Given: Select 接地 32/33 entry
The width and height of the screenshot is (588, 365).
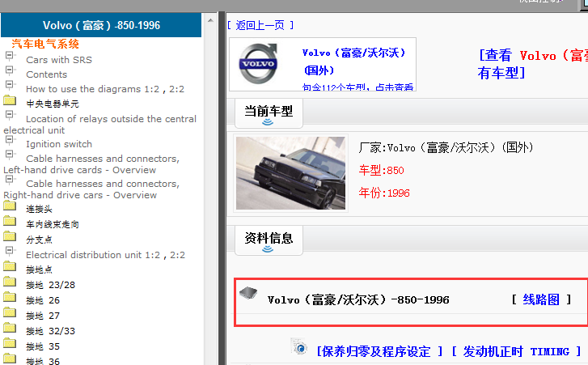Looking at the screenshot, I should tap(50, 331).
